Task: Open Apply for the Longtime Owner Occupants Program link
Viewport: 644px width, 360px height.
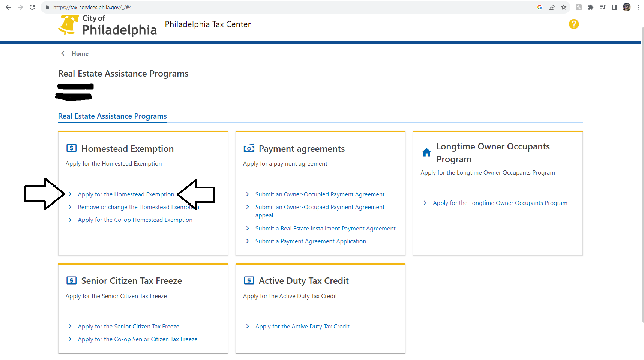Action: coord(500,203)
